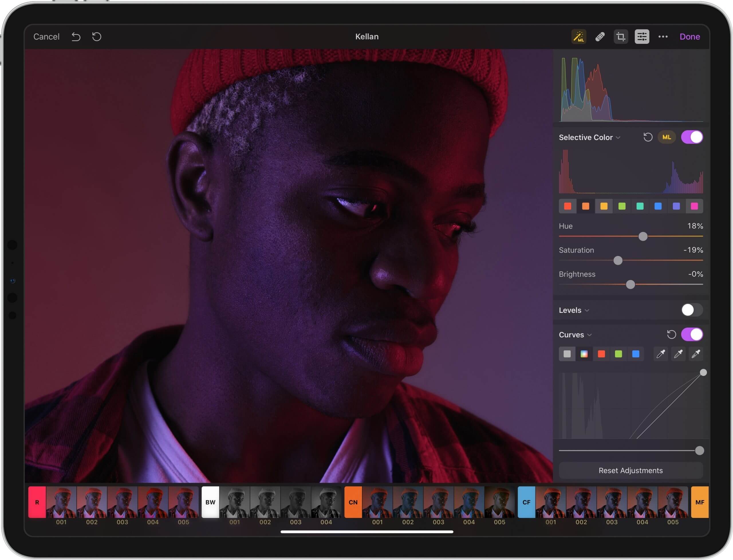Turn off the Curves toggle
Viewport: 733px width, 560px height.
[692, 334]
